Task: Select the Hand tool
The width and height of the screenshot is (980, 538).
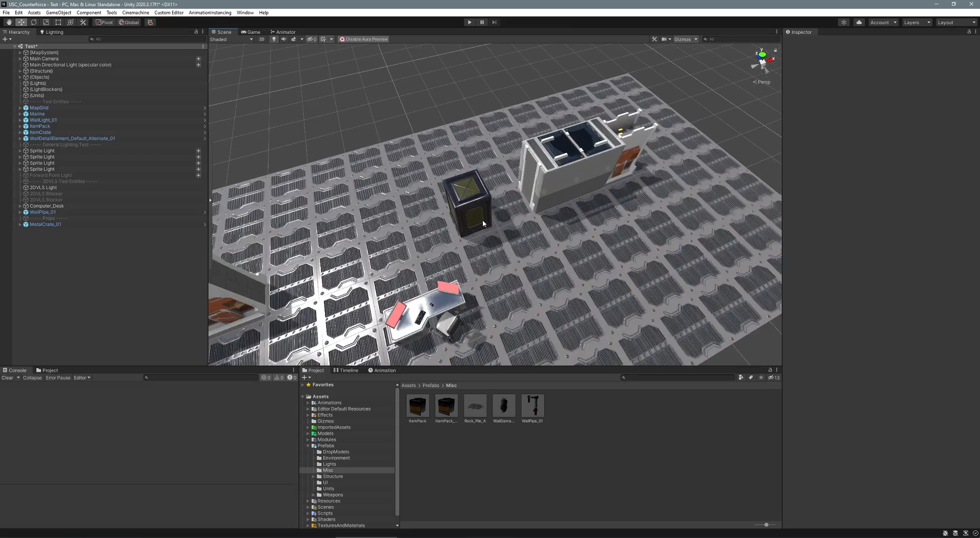Action: [x=9, y=23]
